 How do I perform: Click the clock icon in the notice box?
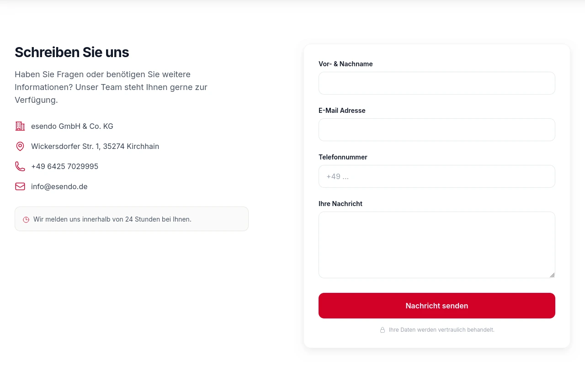(x=26, y=220)
